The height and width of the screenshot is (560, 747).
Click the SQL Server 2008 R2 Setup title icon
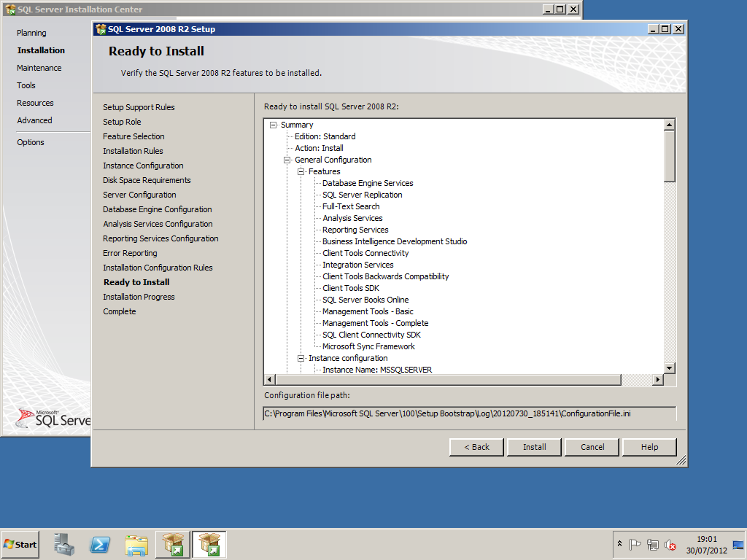[x=101, y=29]
